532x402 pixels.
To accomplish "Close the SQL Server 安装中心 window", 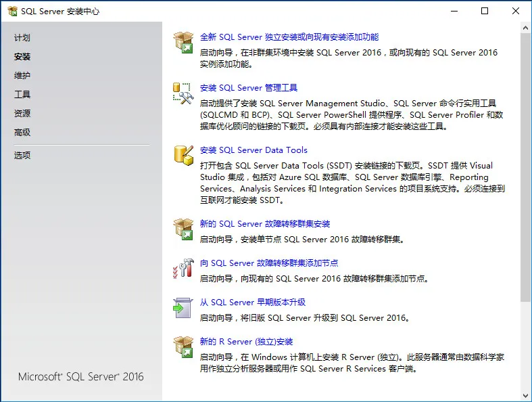I will 516,11.
